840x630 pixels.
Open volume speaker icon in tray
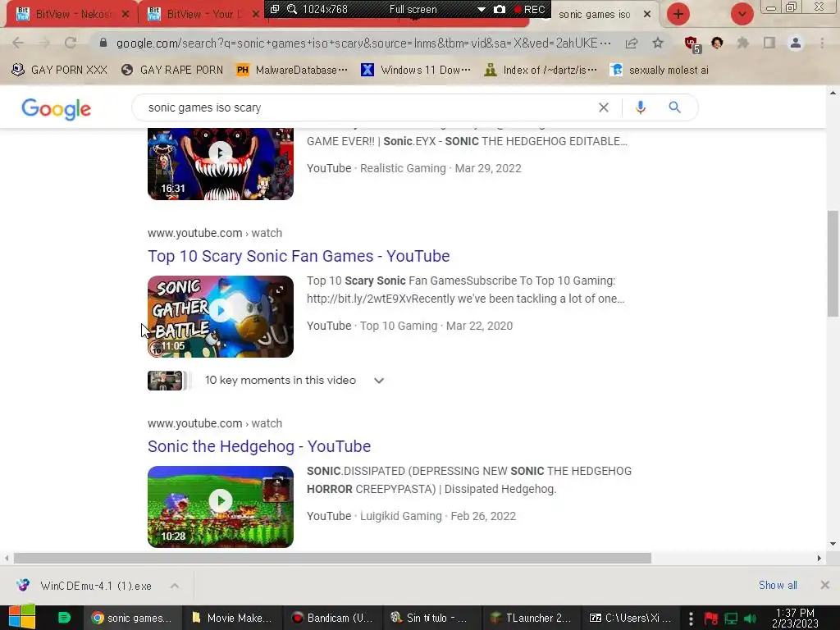pos(751,619)
